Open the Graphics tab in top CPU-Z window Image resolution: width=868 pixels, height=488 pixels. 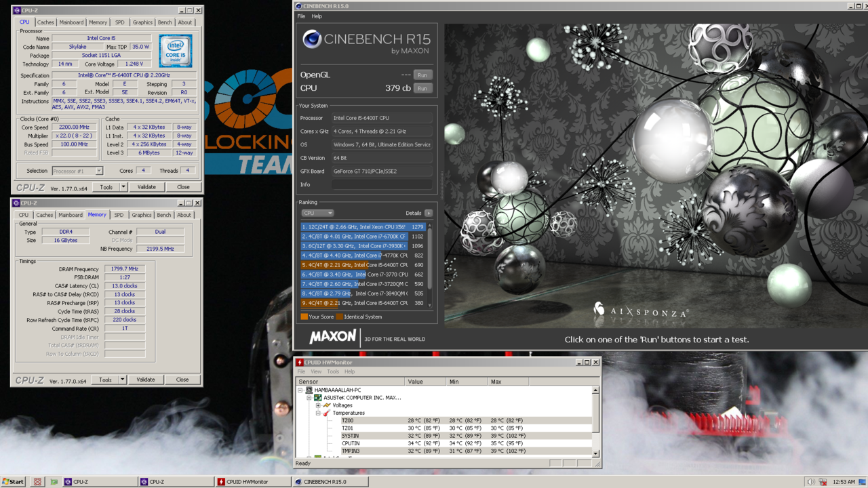142,22
